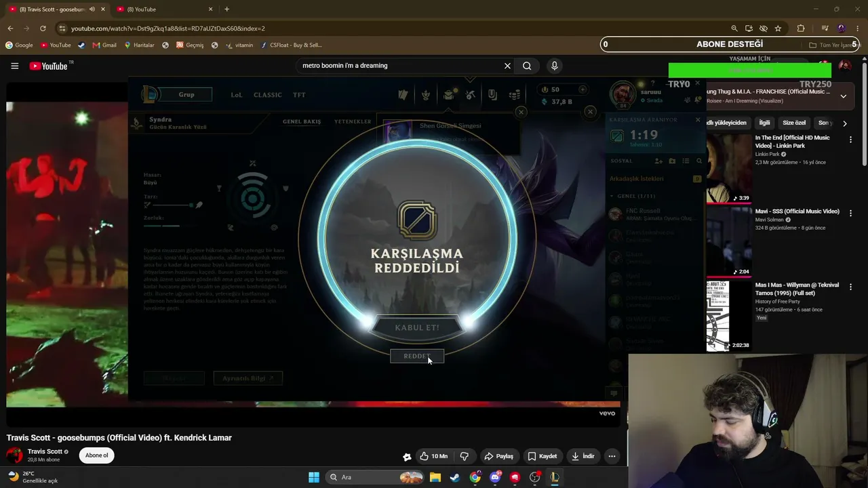
Task: Open Ayrıntılı Bilgi champion details
Action: 248,378
